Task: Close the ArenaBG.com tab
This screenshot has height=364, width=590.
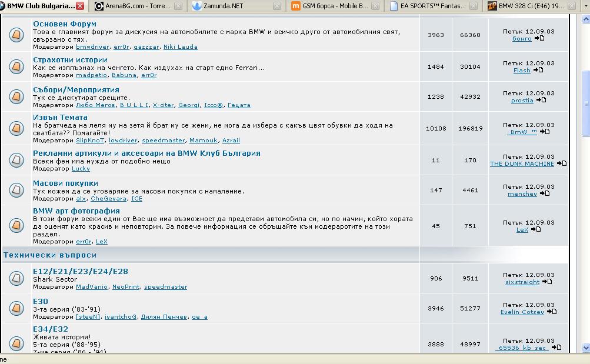Action: (178, 6)
